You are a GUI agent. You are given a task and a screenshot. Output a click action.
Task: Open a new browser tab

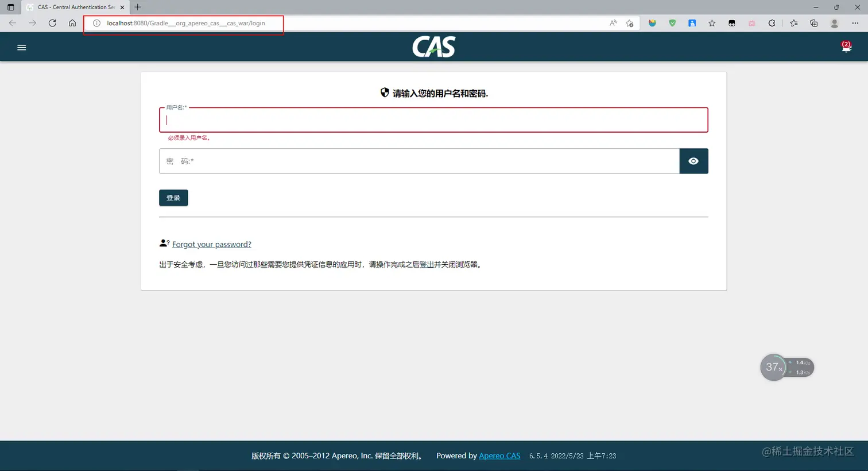138,7
